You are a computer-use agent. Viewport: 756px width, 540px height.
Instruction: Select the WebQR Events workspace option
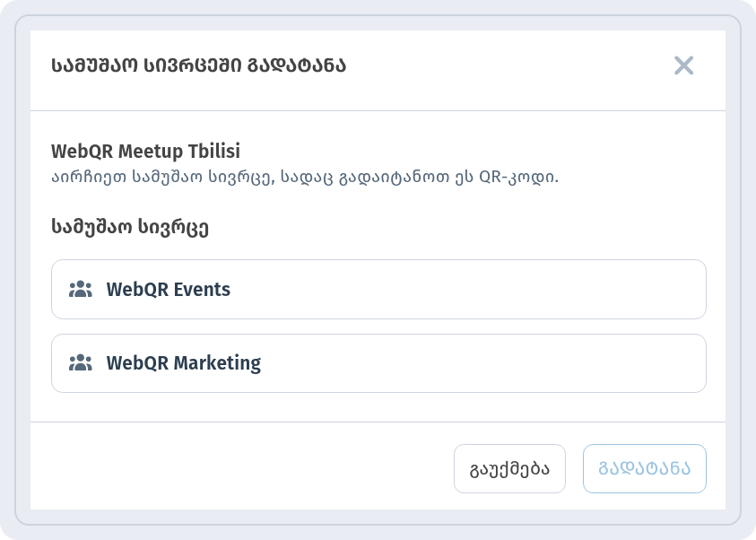click(x=378, y=289)
